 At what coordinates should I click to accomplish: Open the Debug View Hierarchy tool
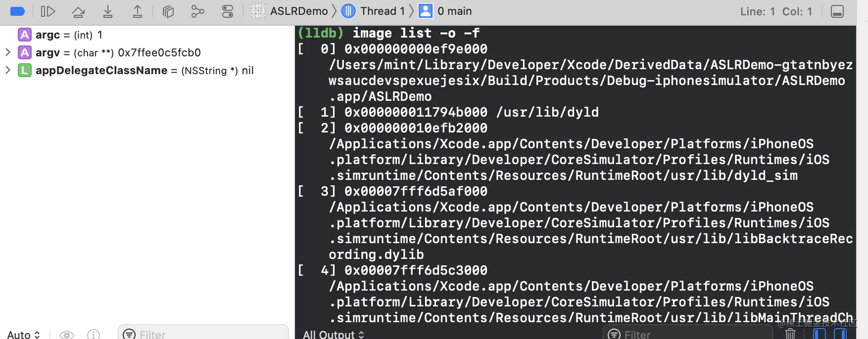click(168, 11)
